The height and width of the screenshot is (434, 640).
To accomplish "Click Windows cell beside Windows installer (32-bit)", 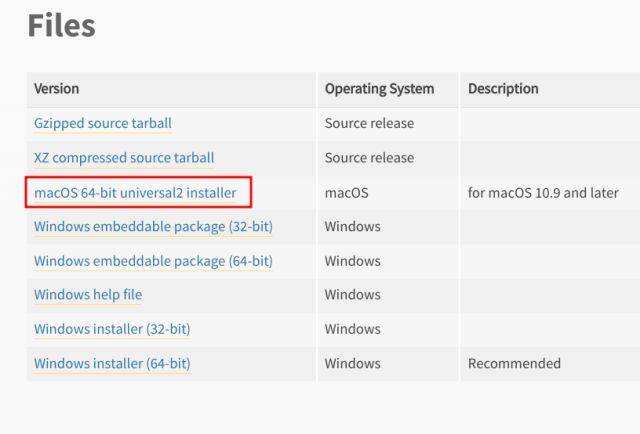I will tap(352, 329).
